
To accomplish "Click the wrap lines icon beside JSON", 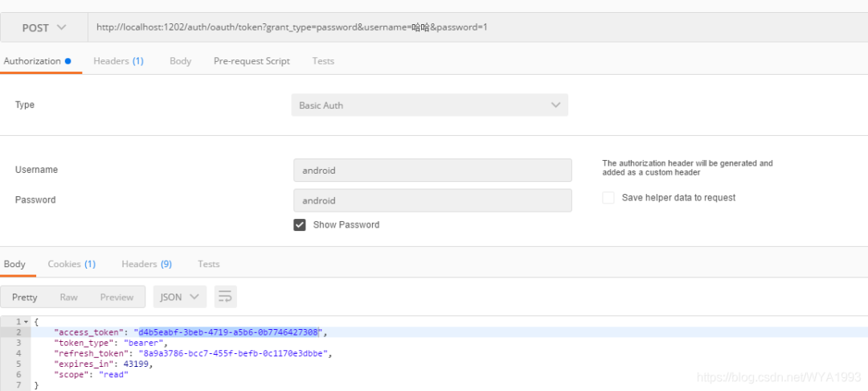I will (225, 297).
